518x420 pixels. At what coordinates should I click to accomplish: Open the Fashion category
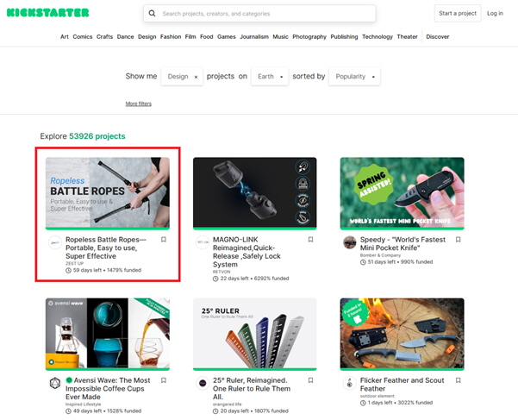click(x=171, y=37)
